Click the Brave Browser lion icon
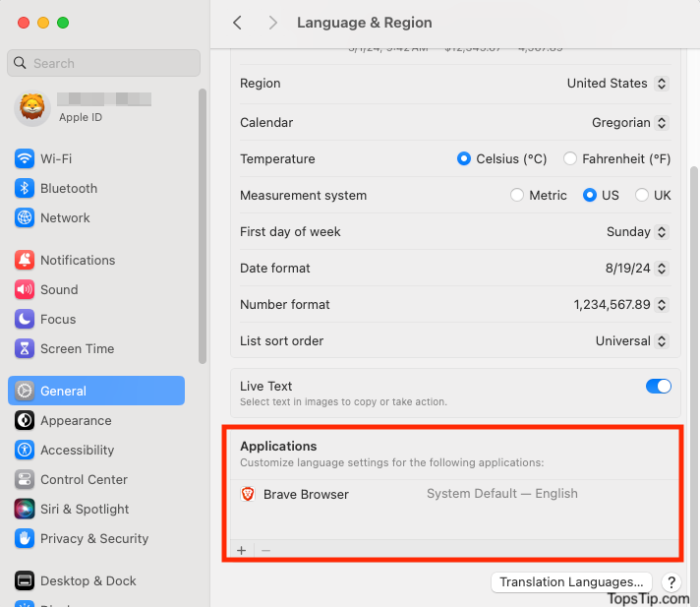The height and width of the screenshot is (607, 700). point(248,494)
